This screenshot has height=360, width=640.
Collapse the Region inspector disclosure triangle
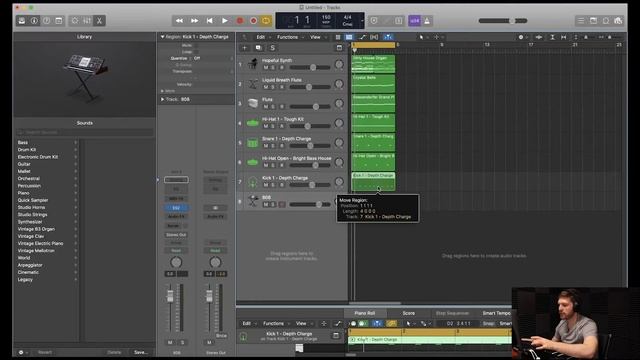pos(162,37)
